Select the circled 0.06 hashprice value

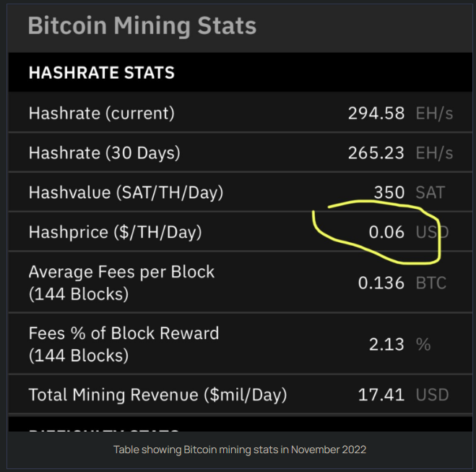386,232
